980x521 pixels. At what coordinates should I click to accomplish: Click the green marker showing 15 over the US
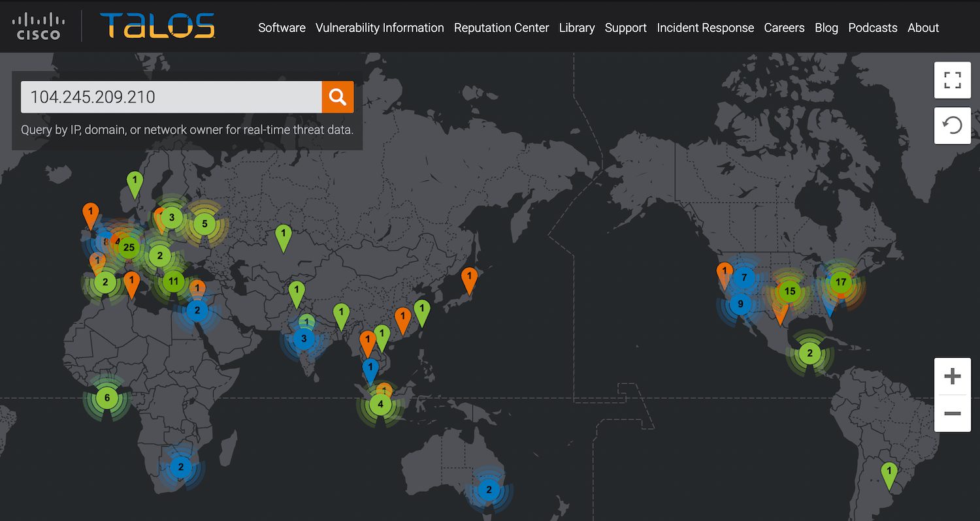point(790,292)
